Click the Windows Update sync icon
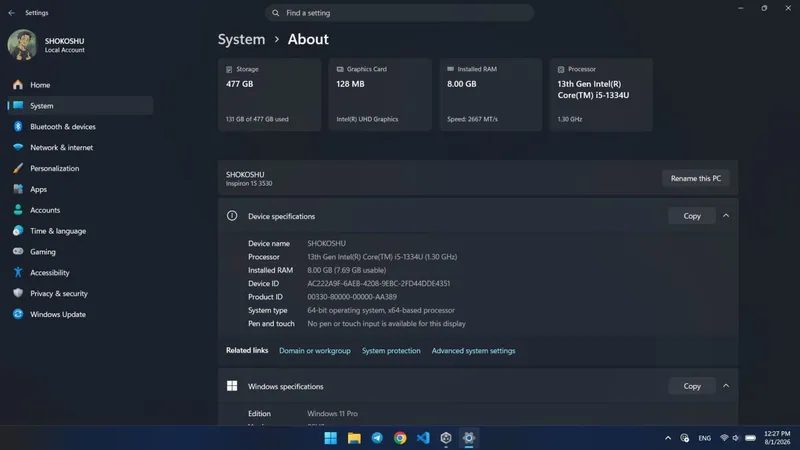 18,314
